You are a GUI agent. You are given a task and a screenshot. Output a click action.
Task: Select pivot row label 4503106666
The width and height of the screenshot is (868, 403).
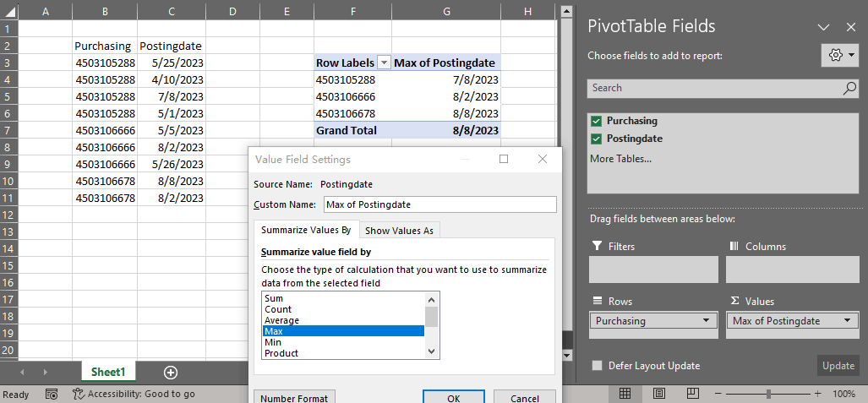352,97
